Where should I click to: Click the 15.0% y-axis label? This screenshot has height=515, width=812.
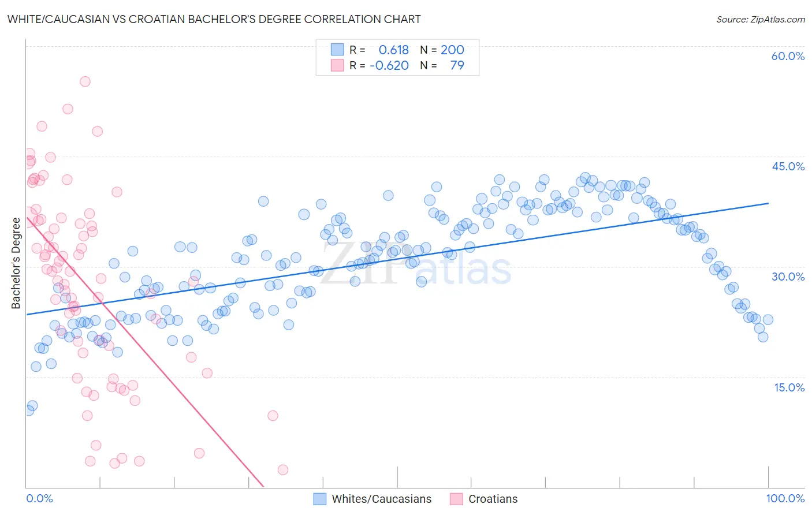point(789,387)
